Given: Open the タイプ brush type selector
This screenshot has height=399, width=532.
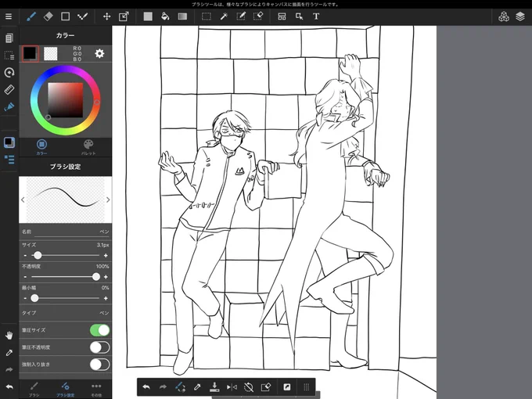Looking at the screenshot, I should (65, 313).
